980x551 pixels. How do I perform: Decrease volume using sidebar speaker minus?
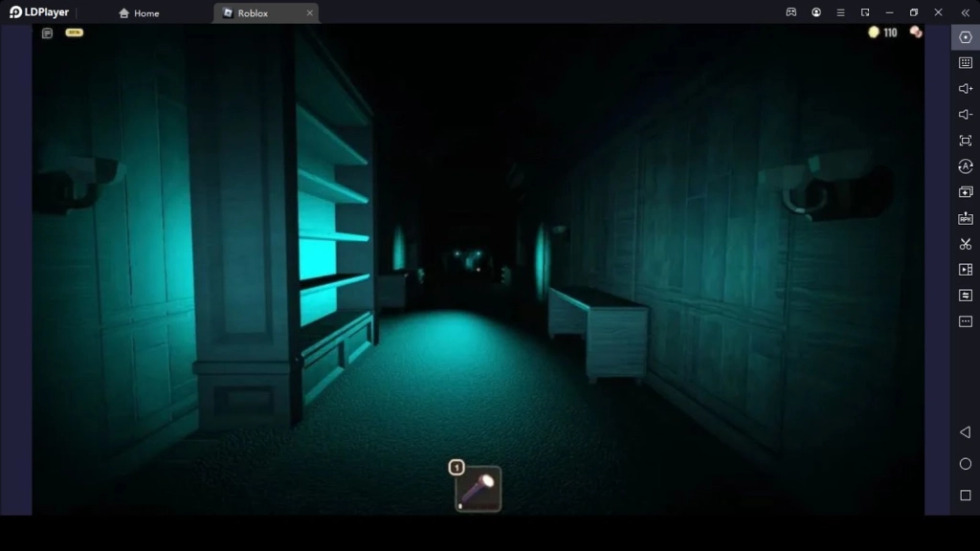[965, 115]
